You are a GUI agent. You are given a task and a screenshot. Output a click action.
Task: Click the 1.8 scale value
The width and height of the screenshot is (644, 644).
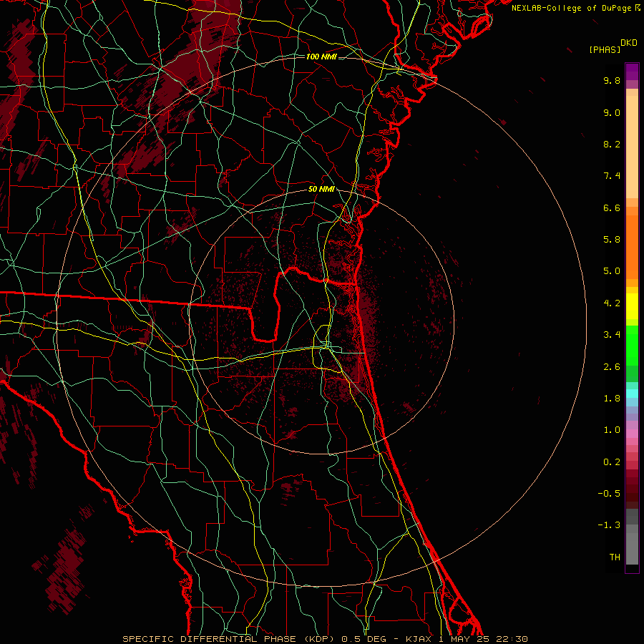612,399
